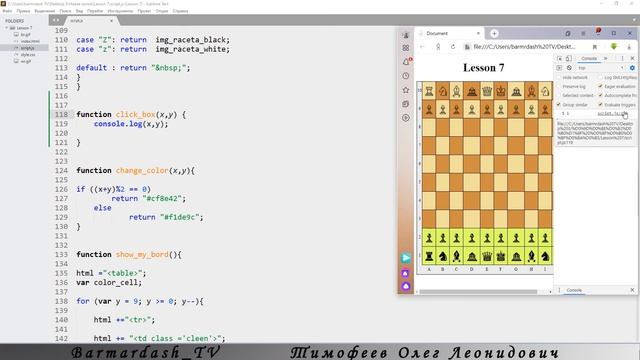Open the Вид menu in Sublime Text
The width and height of the screenshot is (640, 360).
80,11
